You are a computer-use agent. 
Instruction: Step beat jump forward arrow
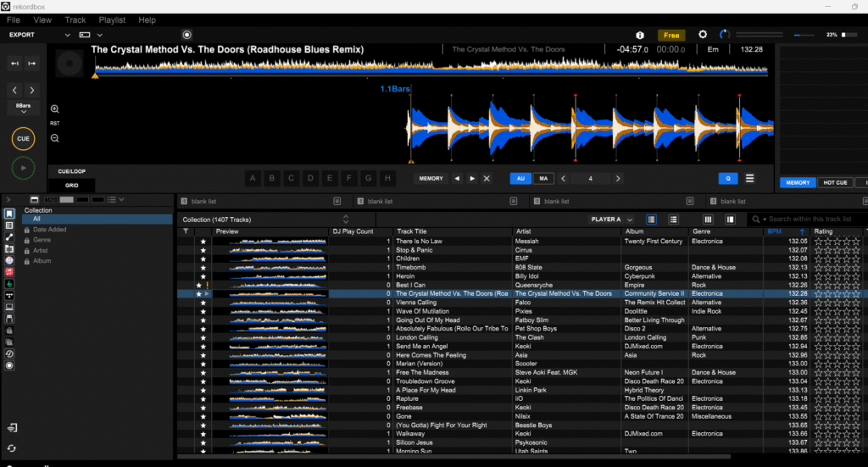click(32, 90)
